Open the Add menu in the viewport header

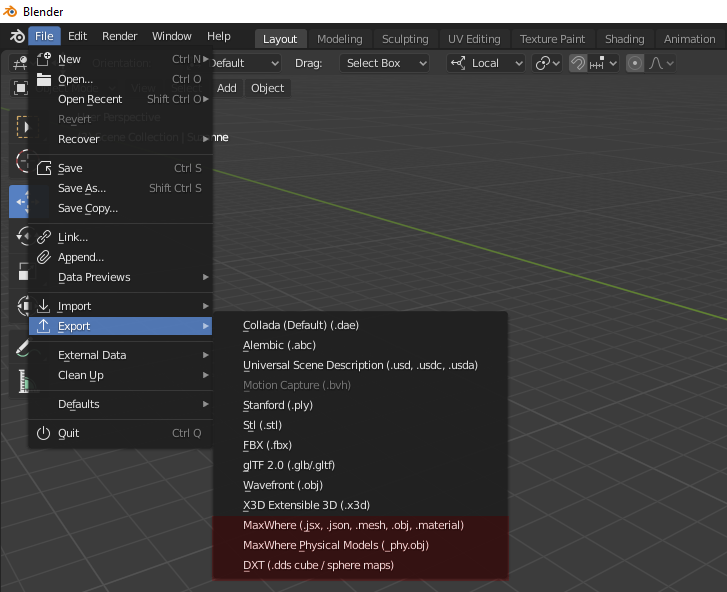tap(227, 88)
